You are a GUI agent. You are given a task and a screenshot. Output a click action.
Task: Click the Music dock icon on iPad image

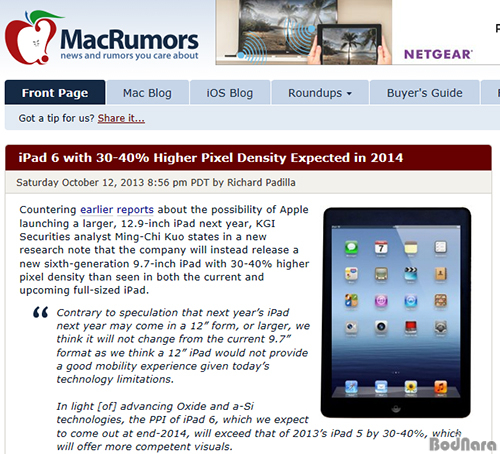pyautogui.click(x=440, y=387)
